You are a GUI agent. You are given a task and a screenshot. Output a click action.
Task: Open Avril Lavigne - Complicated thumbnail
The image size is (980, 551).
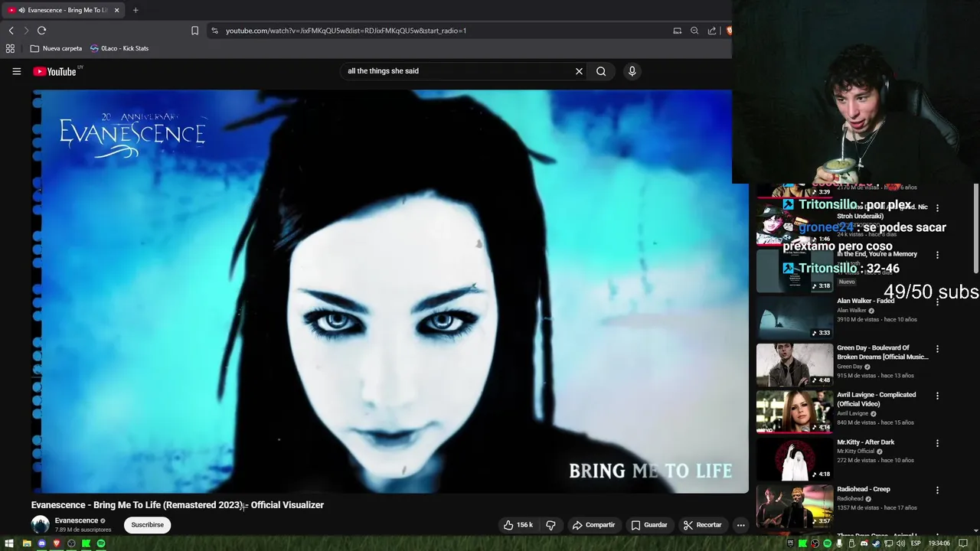click(x=795, y=411)
